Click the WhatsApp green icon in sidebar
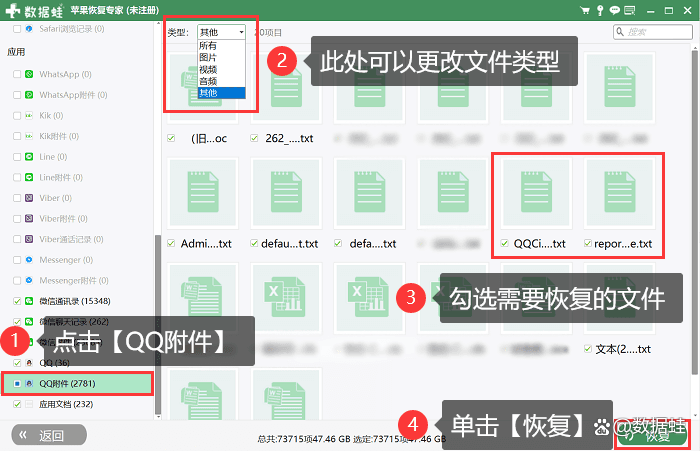Viewport: 700px width, 451px height. click(29, 74)
